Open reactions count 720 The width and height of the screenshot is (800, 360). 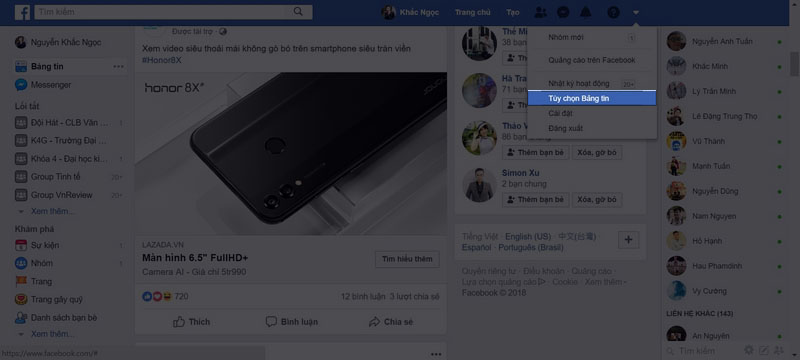coord(181,296)
